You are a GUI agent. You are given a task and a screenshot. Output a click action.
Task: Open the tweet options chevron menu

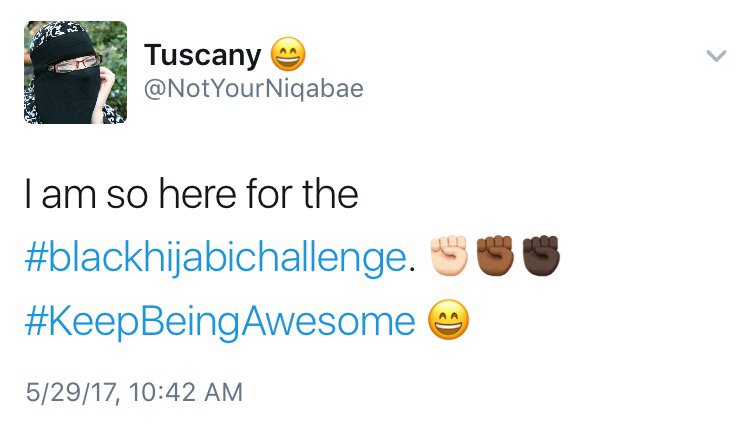point(715,57)
